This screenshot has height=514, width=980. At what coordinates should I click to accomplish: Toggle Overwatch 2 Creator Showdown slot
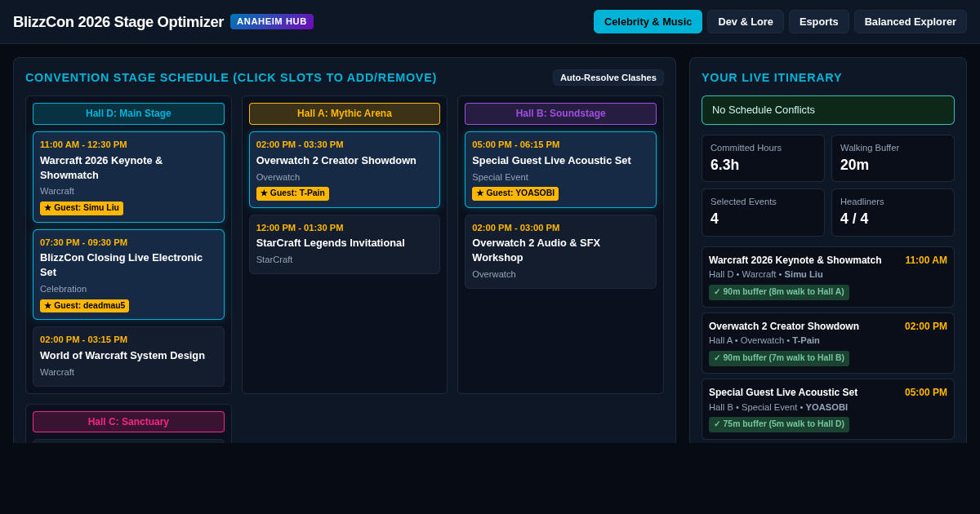(345, 170)
